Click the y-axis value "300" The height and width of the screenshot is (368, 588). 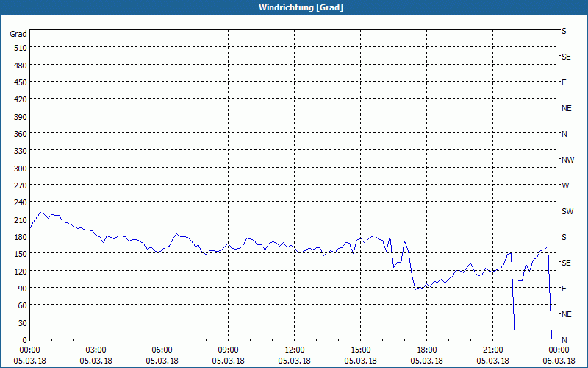[21, 169]
